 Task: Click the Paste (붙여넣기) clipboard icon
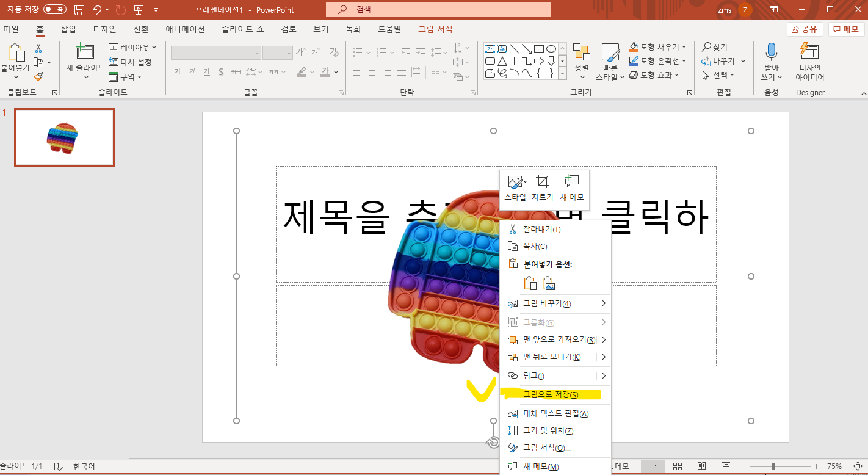16,53
